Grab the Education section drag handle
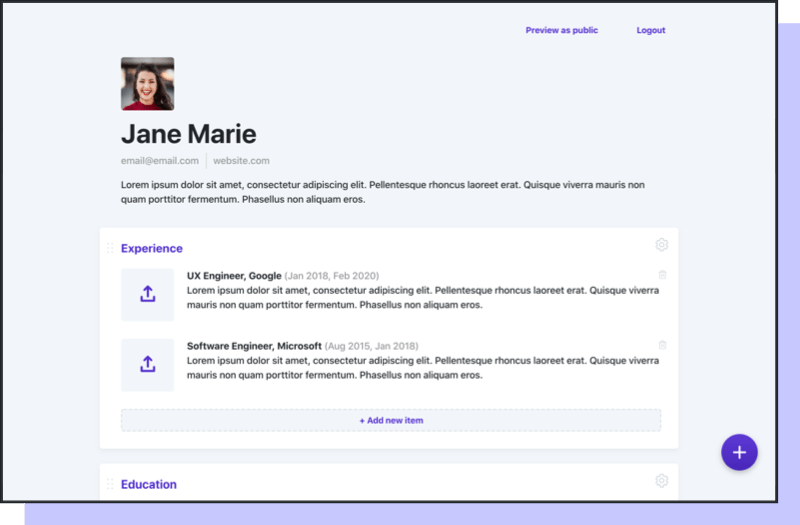This screenshot has height=525, width=800. pyautogui.click(x=110, y=484)
